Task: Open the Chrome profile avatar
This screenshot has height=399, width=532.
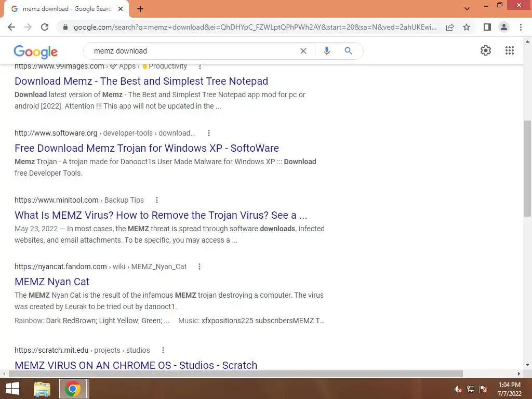Action: coord(504,27)
